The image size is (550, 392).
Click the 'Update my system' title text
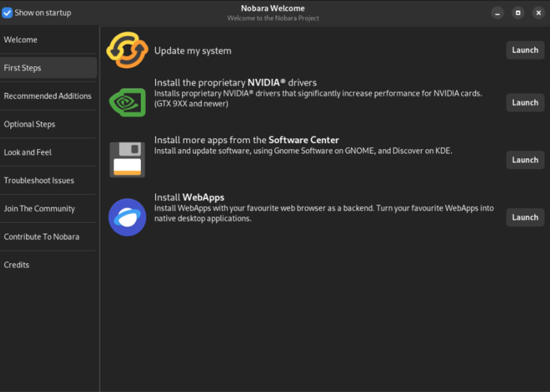(193, 51)
